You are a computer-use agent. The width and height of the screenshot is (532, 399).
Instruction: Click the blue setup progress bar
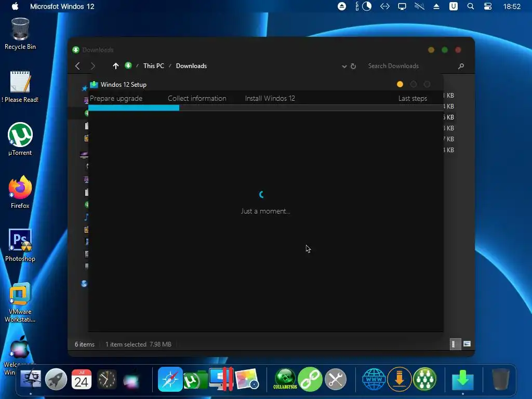point(134,108)
